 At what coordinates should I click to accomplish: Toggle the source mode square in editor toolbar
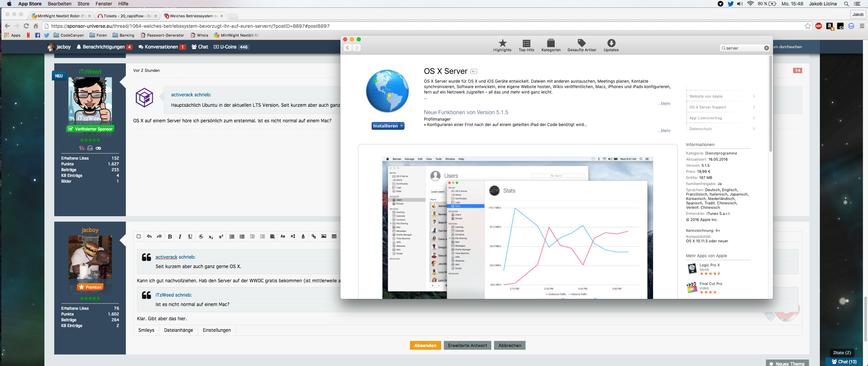coord(139,237)
